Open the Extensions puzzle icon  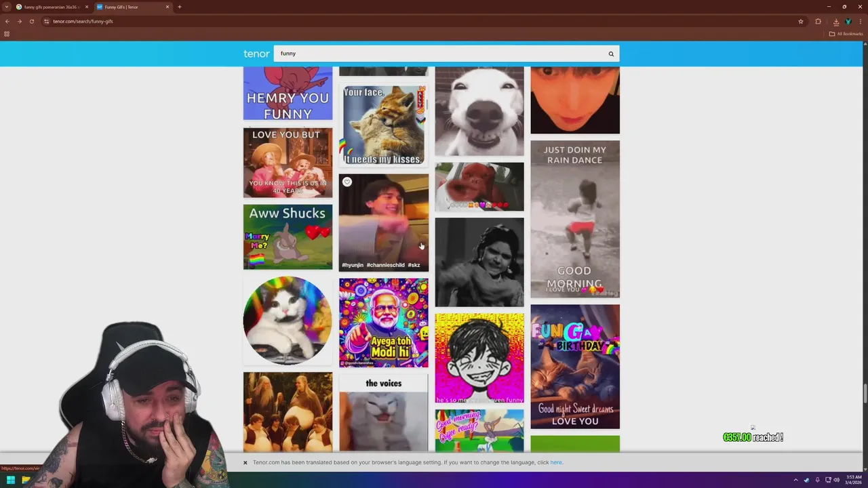click(x=818, y=21)
